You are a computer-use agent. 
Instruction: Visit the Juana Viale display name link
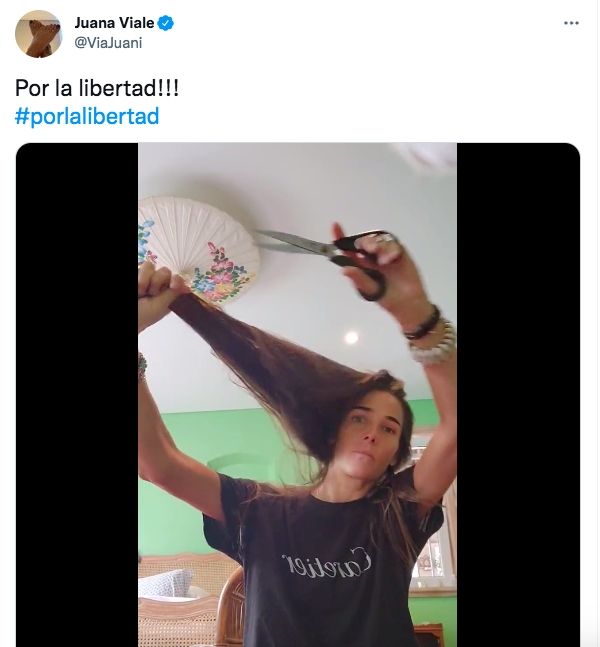pyautogui.click(x=114, y=23)
